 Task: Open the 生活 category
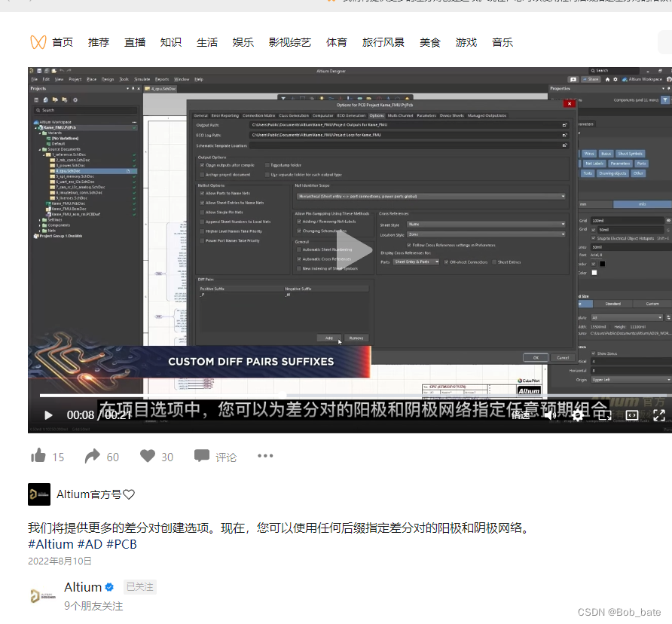click(207, 42)
